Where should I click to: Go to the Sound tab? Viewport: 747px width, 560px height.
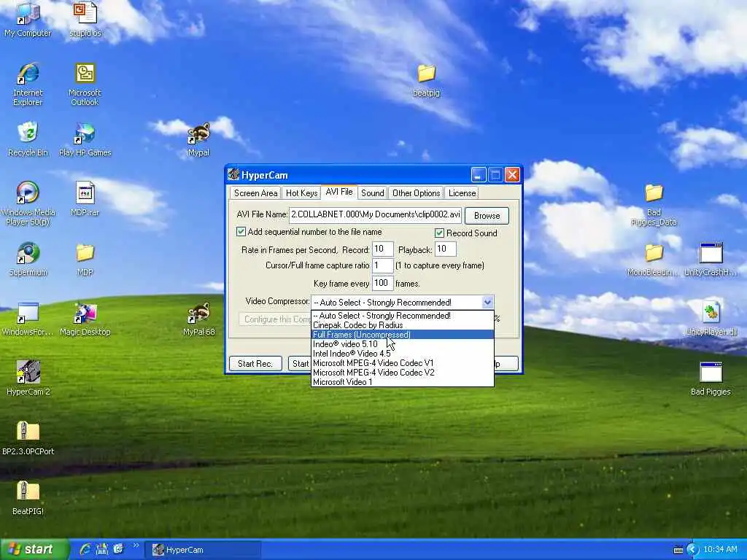coord(372,192)
